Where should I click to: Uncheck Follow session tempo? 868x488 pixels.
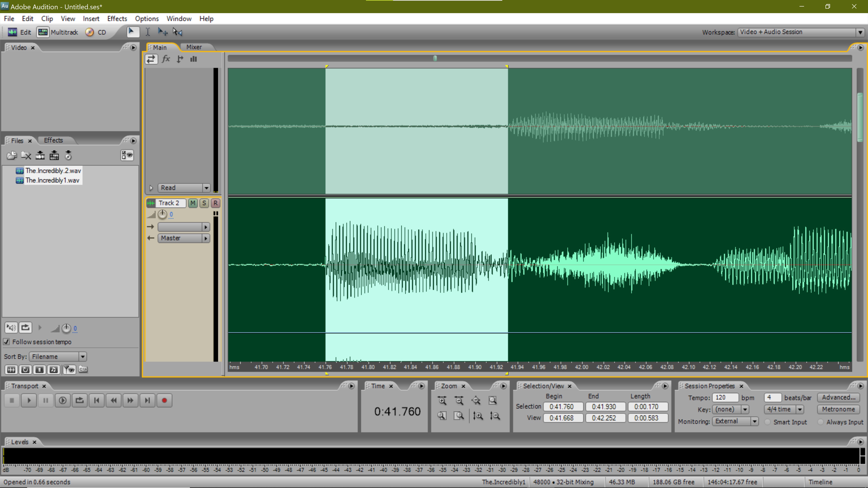tap(6, 342)
